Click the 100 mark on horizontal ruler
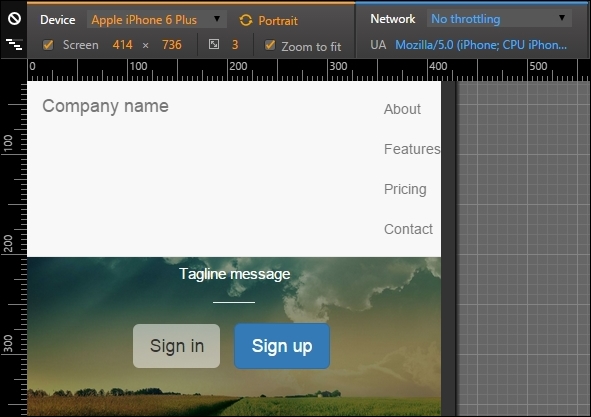Image resolution: width=591 pixels, height=417 pixels. tap(139, 66)
